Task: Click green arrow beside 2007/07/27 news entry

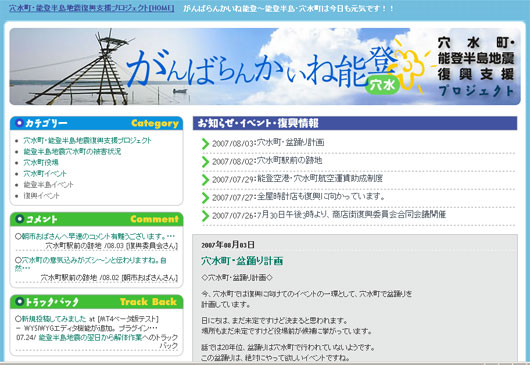Action: click(205, 198)
